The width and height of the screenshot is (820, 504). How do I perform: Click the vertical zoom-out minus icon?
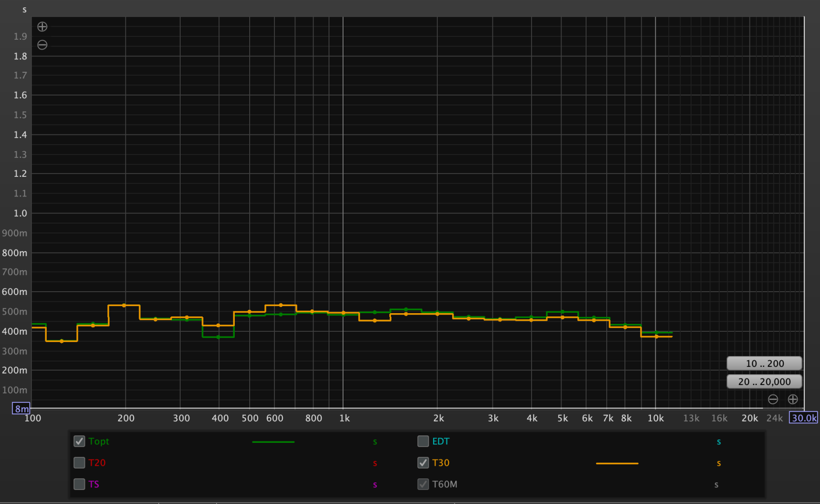(42, 45)
